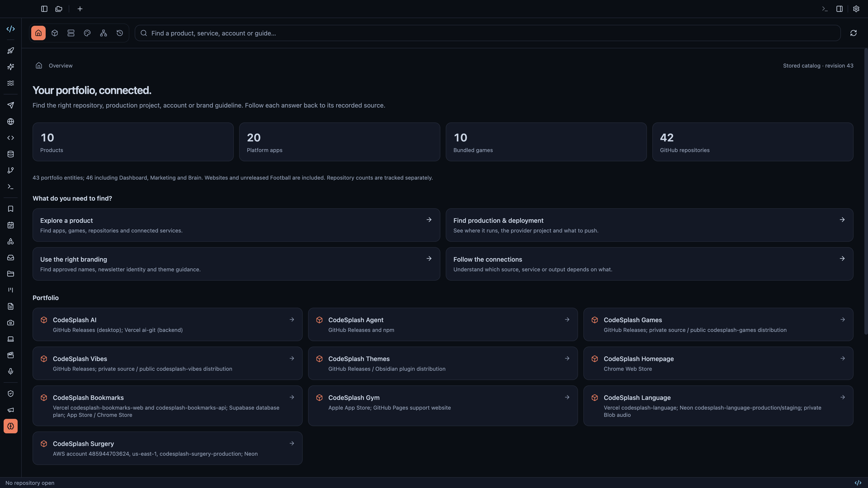Open the globe icon in left sidebar
868x488 pixels.
10,122
